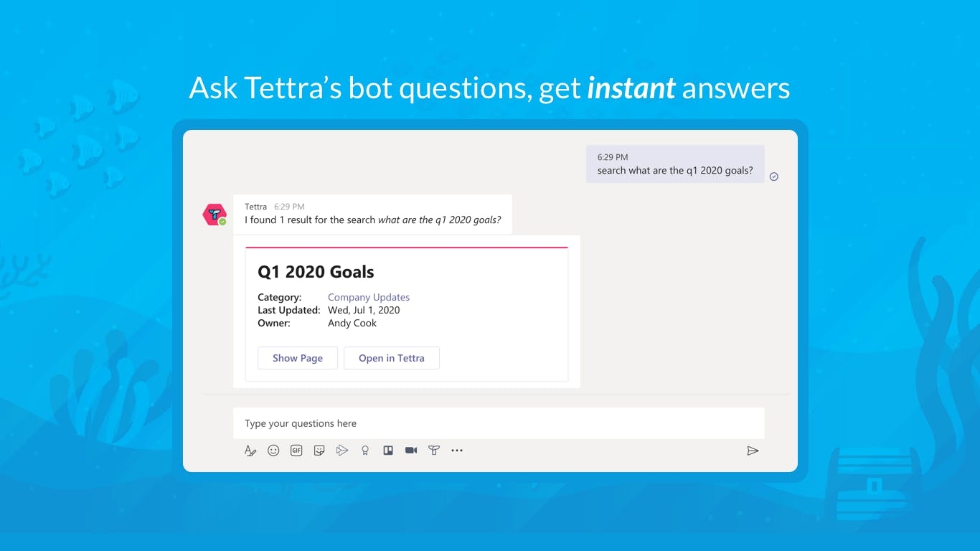
Task: Click the 6:29 PM timestamp on sent message
Action: click(x=613, y=157)
